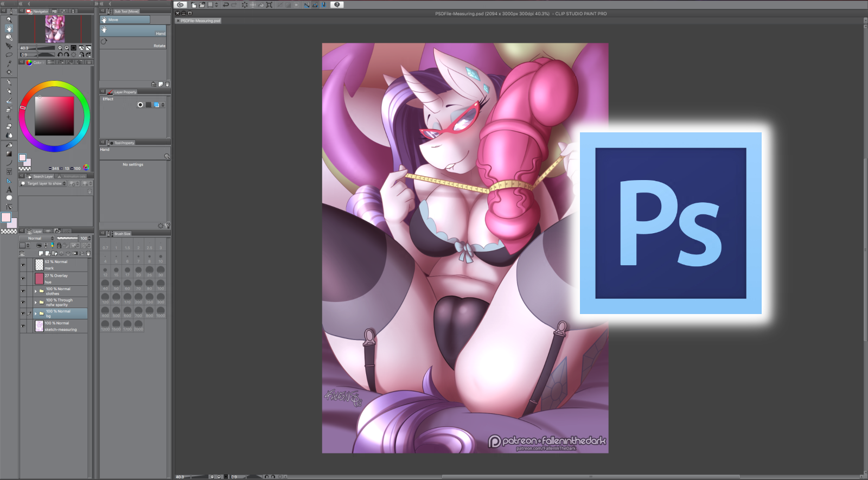The height and width of the screenshot is (480, 868).
Task: Select brush size 0.7
Action: pos(105,243)
